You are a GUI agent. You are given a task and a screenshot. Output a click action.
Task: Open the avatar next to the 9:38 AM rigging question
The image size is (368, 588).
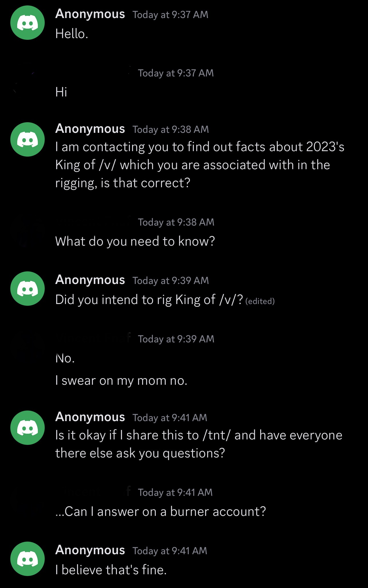[x=28, y=139]
